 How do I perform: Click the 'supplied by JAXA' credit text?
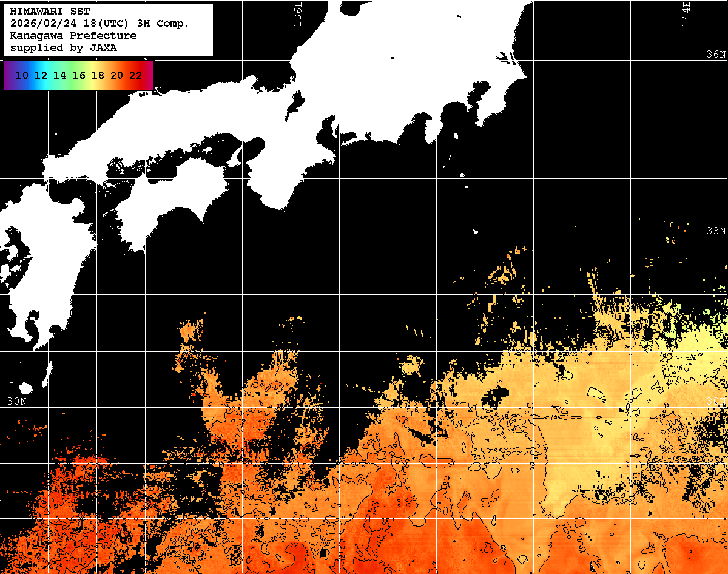pyautogui.click(x=63, y=48)
